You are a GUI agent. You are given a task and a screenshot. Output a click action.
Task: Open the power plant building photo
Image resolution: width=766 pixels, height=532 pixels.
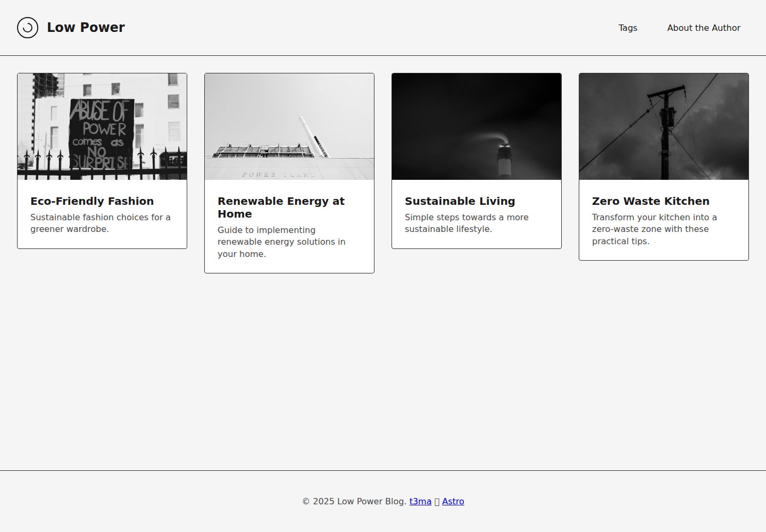tap(289, 127)
